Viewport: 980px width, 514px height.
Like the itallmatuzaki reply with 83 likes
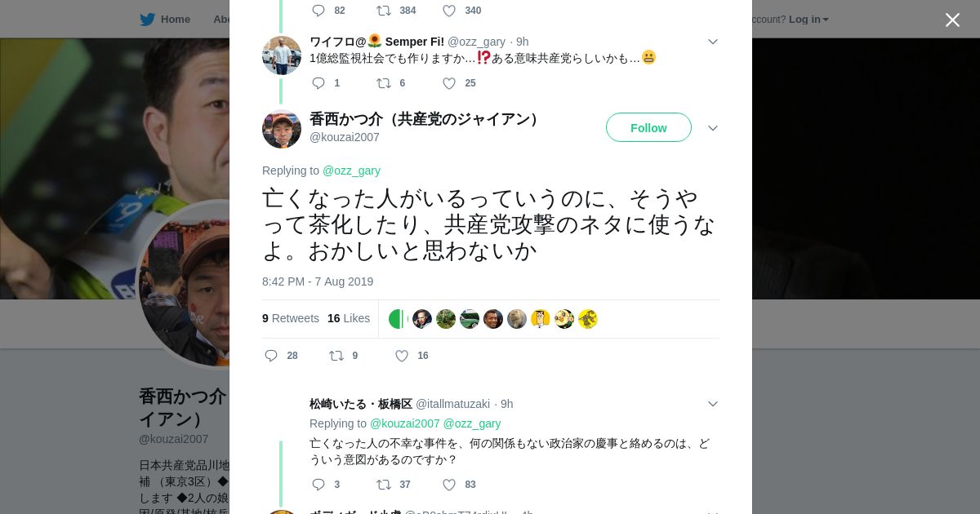[449, 485]
